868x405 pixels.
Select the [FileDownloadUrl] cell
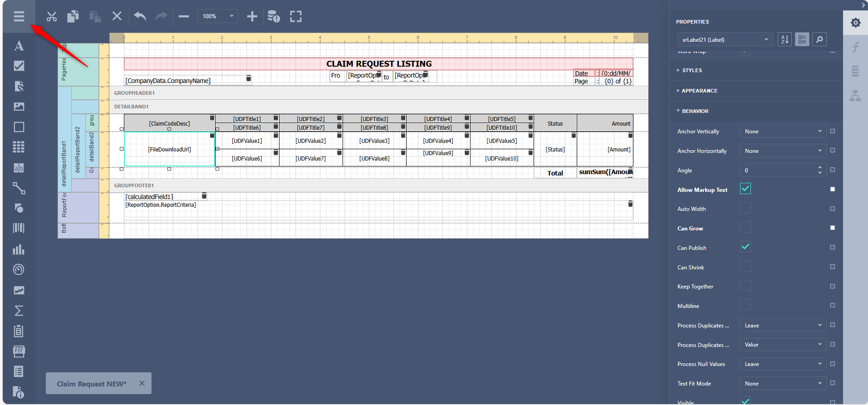[x=169, y=149]
